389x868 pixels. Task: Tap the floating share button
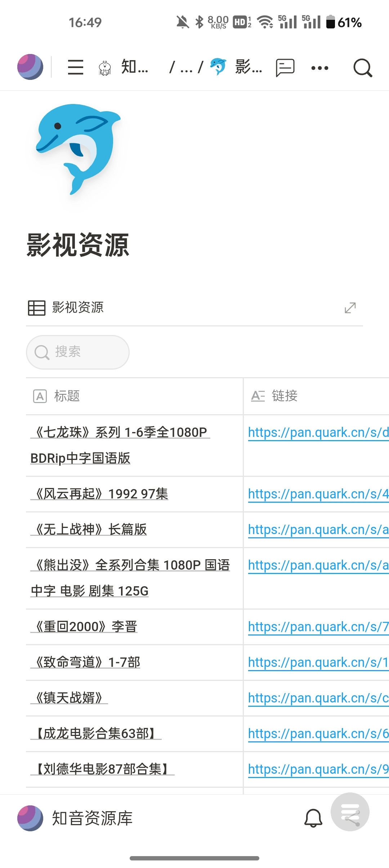tap(350, 812)
